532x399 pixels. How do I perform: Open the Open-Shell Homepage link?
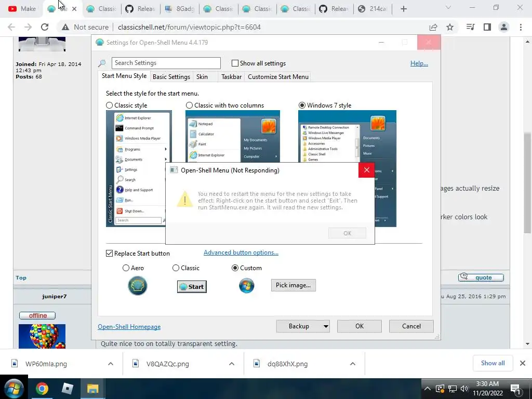point(129,327)
